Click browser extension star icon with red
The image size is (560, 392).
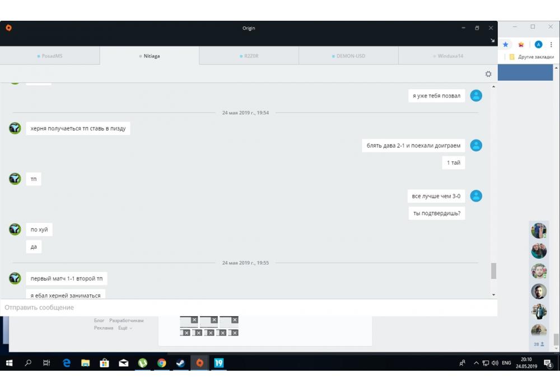tap(521, 45)
